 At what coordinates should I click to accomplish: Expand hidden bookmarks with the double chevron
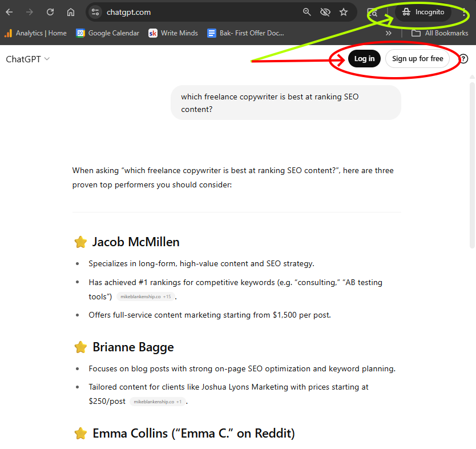pos(389,33)
